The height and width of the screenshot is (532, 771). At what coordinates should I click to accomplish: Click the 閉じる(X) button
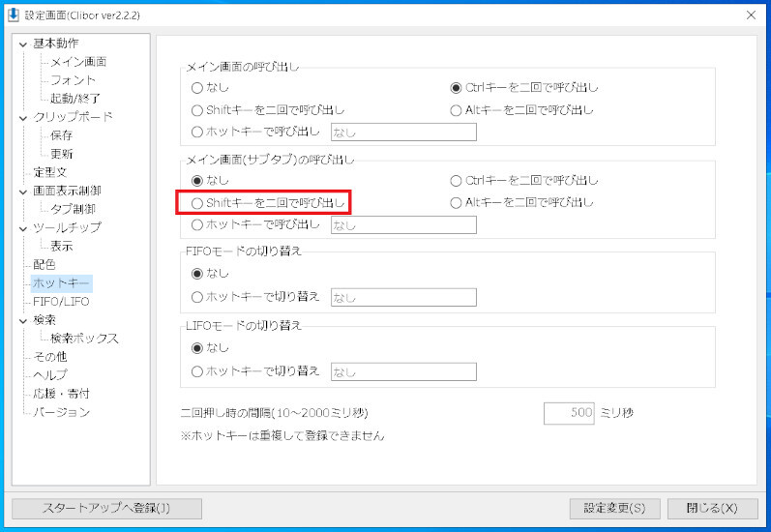pos(712,509)
